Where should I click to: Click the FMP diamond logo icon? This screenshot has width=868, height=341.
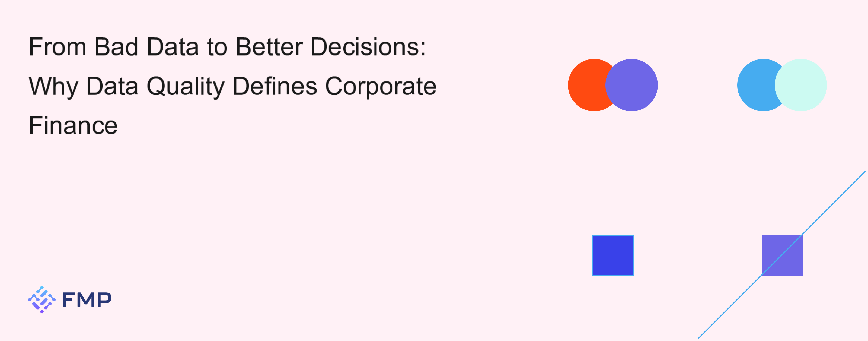click(x=42, y=299)
